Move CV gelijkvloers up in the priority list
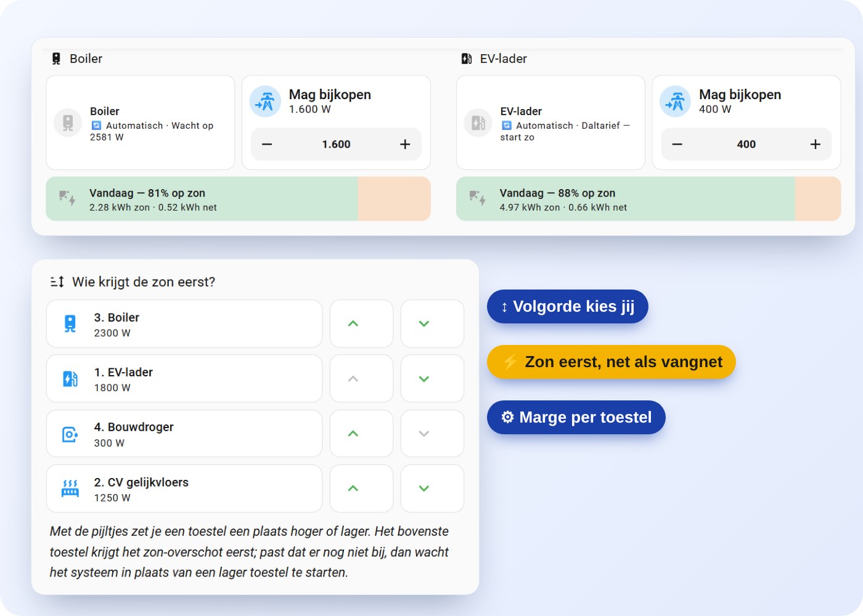863x616 pixels. tap(361, 488)
